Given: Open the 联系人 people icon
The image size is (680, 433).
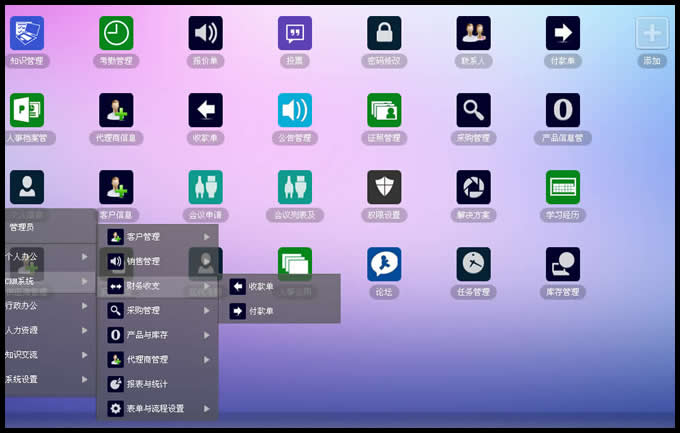Looking at the screenshot, I should click(x=474, y=33).
